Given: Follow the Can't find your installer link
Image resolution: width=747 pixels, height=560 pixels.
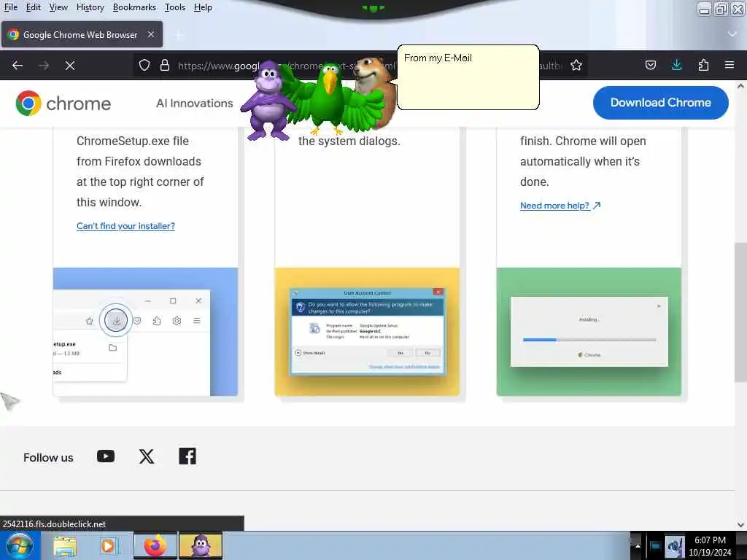Looking at the screenshot, I should click(x=125, y=226).
